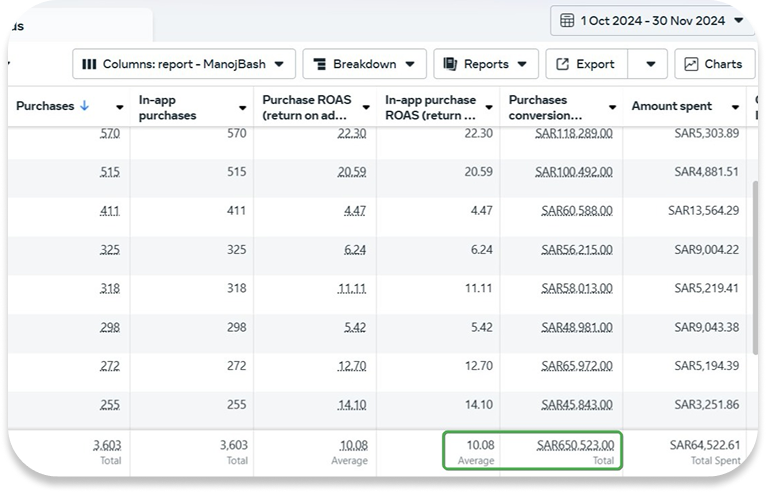Viewport: 766px width, 493px height.
Task: Open Columns: report - ManojBash dropdown
Action: (x=184, y=64)
